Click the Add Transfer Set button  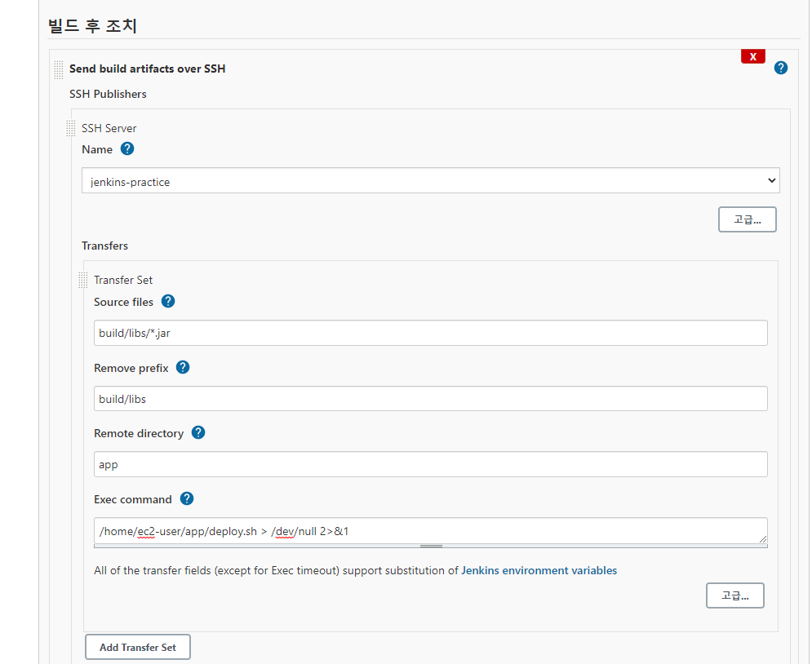click(138, 647)
